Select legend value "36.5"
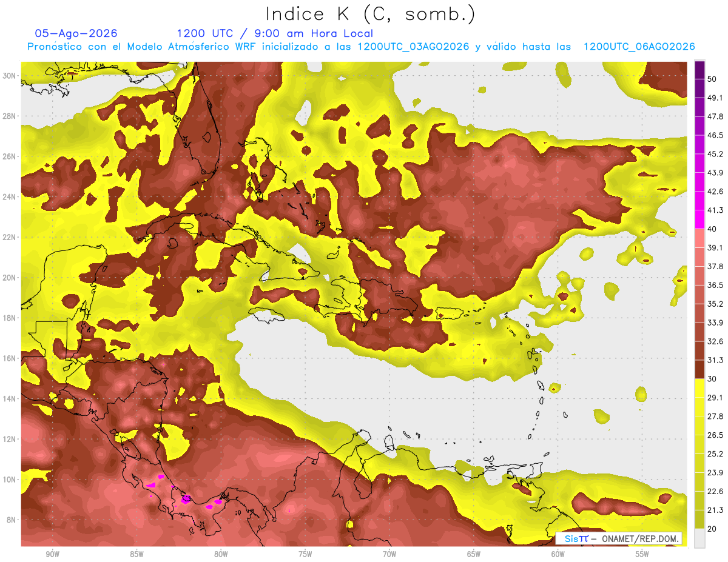Screen dimensions: 728x562 click(x=715, y=285)
